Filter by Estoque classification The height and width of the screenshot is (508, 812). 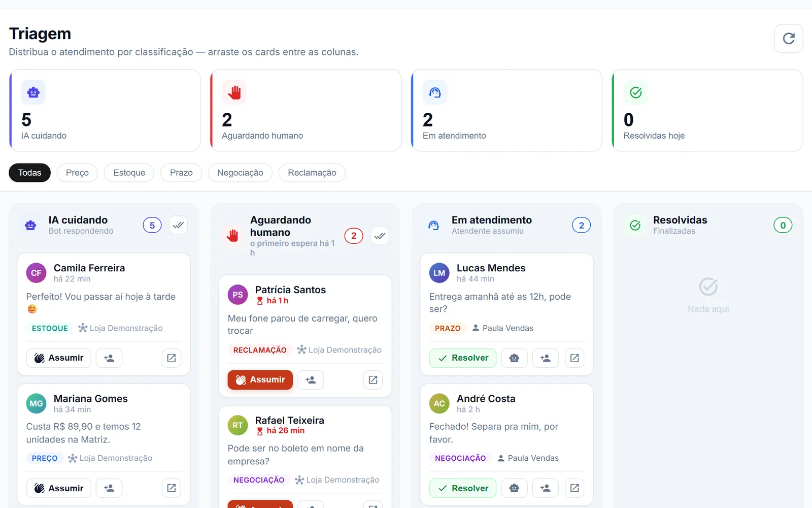coord(129,173)
